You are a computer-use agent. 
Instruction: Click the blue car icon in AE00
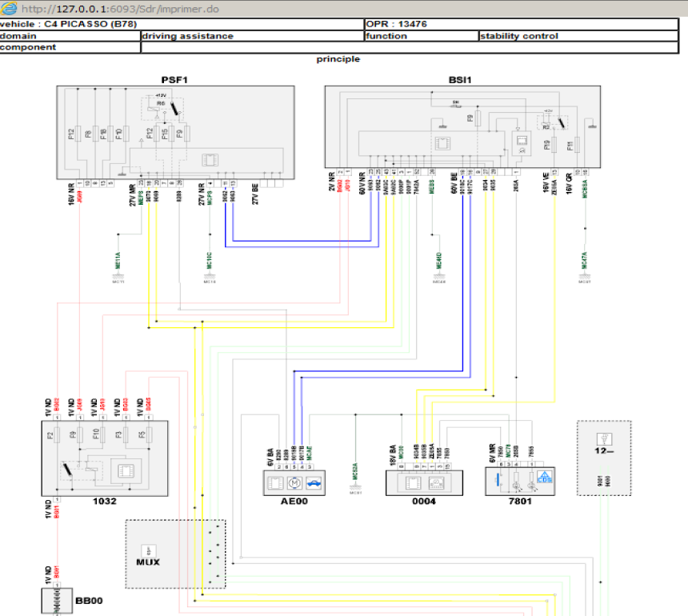[x=314, y=483]
